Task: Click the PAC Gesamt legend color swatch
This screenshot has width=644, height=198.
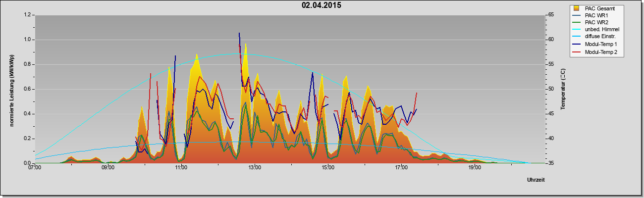Action: [x=577, y=8]
